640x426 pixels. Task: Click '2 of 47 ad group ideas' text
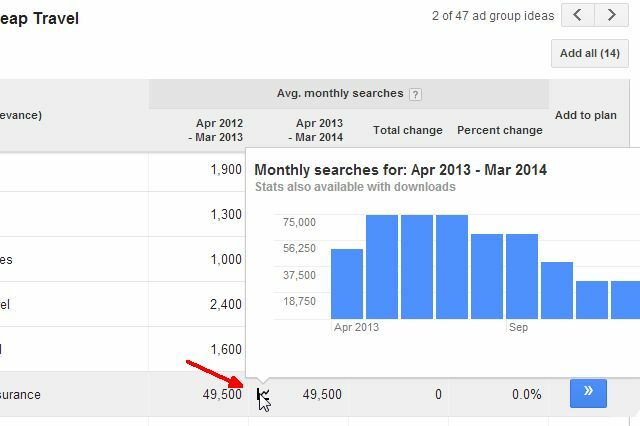tap(493, 16)
